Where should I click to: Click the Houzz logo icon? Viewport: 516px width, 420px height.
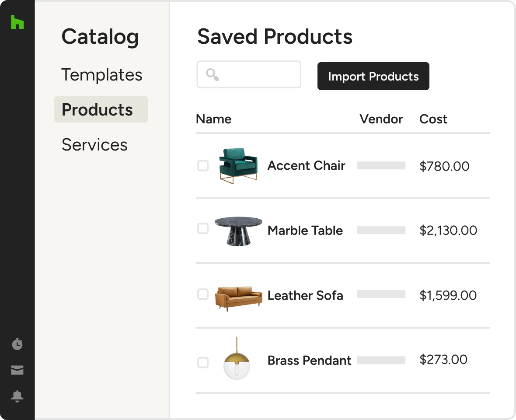point(17,22)
